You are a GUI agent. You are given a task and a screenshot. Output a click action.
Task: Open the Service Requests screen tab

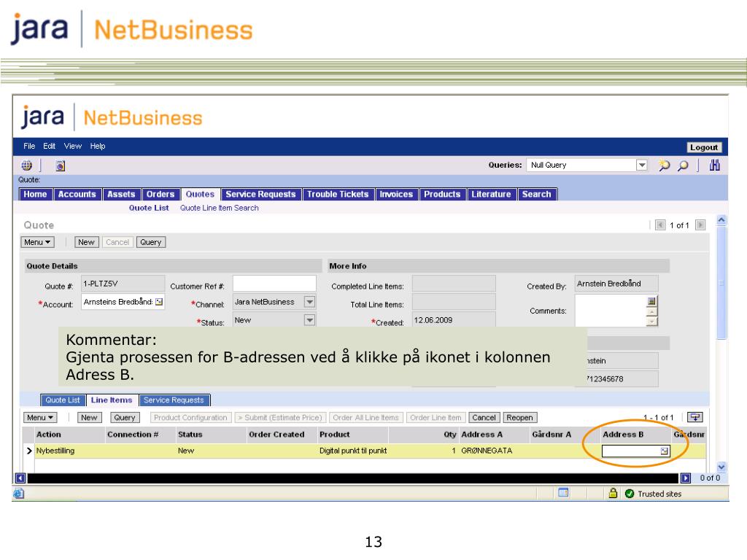click(260, 194)
